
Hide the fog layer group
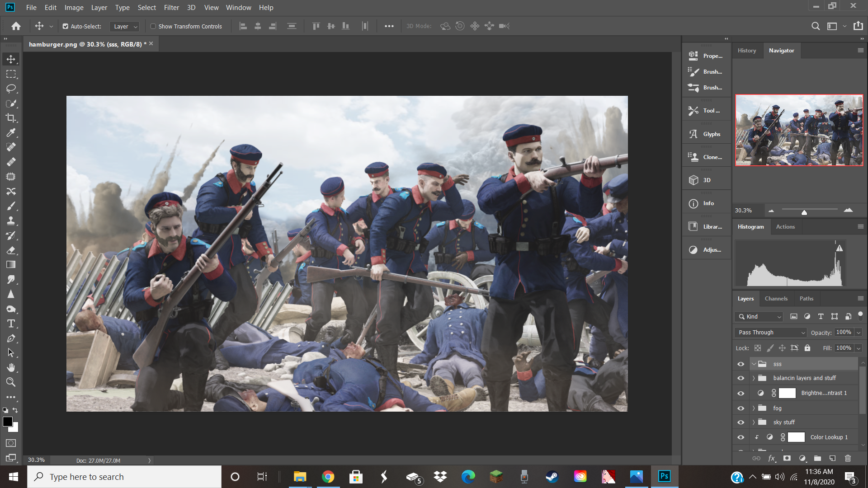tap(741, 408)
